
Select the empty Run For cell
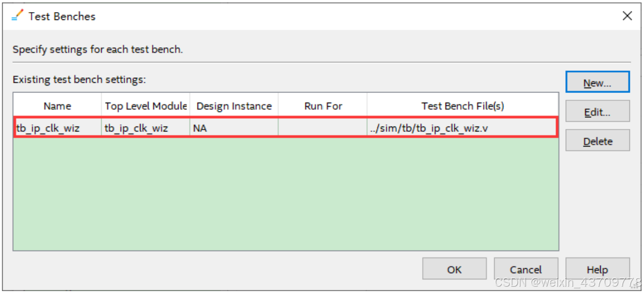coord(323,128)
